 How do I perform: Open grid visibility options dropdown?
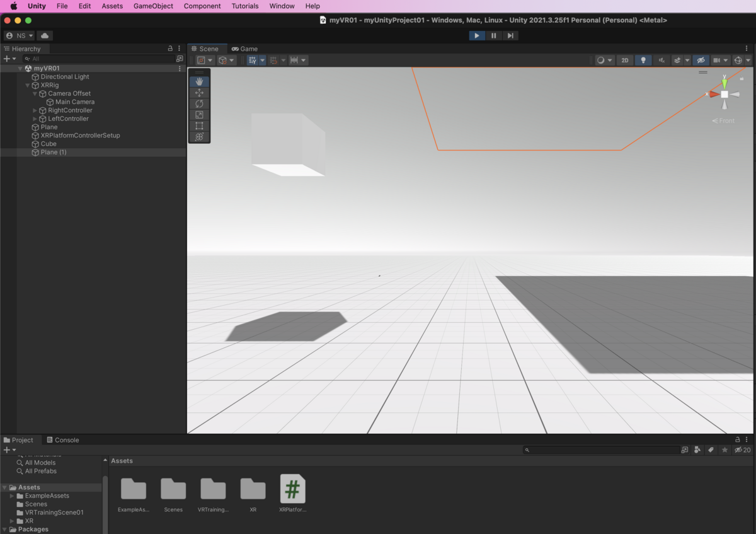263,61
